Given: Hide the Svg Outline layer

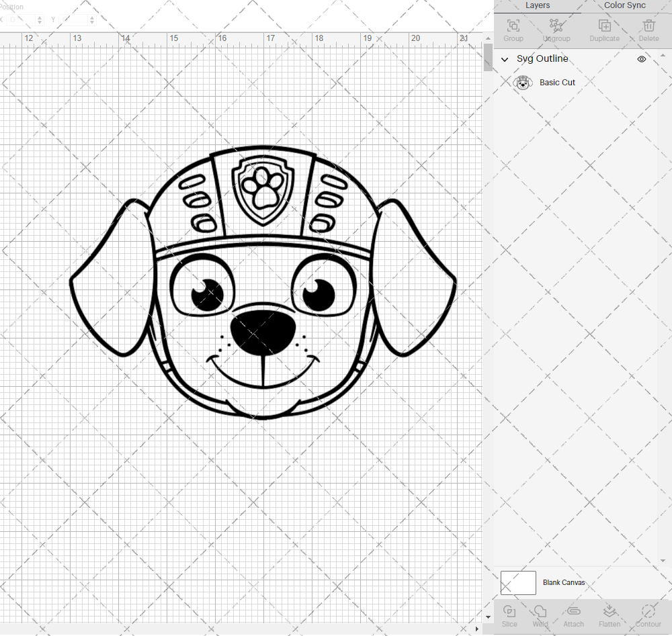Looking at the screenshot, I should [x=641, y=59].
